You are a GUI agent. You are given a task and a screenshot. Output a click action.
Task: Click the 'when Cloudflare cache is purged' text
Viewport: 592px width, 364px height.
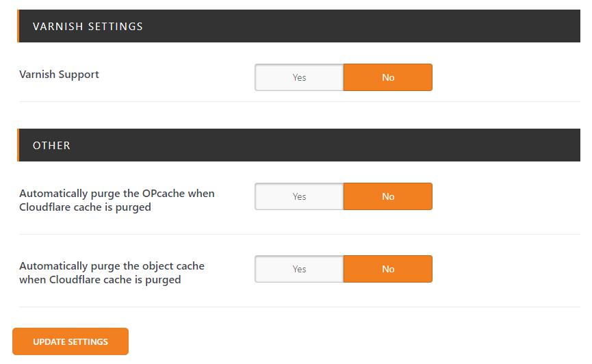pos(100,280)
